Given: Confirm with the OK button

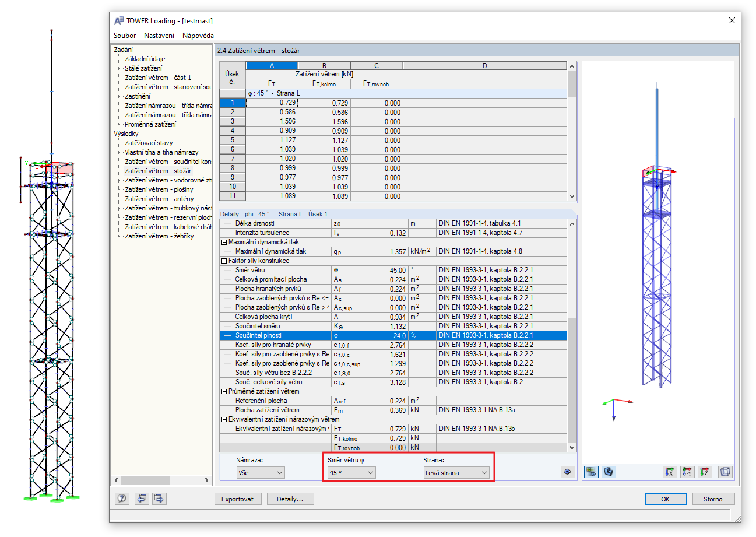Looking at the screenshot, I should pyautogui.click(x=666, y=499).
